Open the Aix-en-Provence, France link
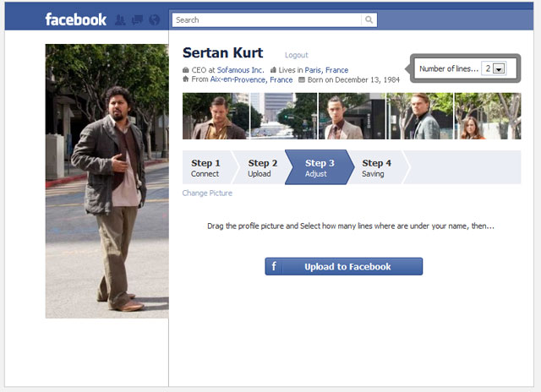Image resolution: width=541 pixels, height=392 pixels. [252, 79]
